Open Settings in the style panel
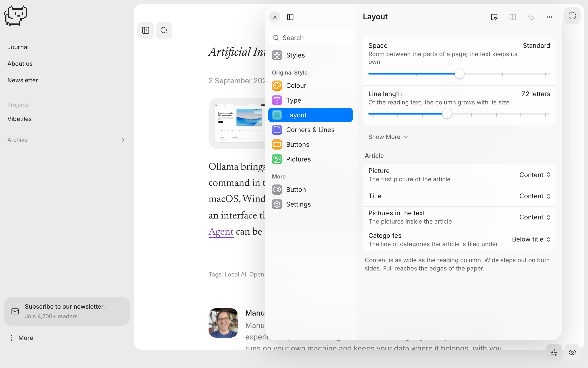The image size is (588, 368). (310, 204)
